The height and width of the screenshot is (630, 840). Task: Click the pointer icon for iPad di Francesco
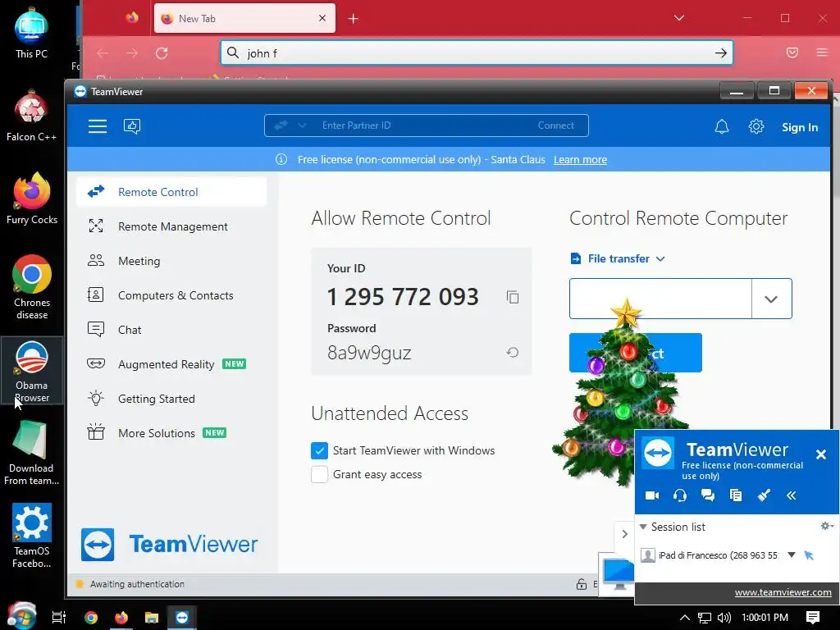(x=809, y=555)
